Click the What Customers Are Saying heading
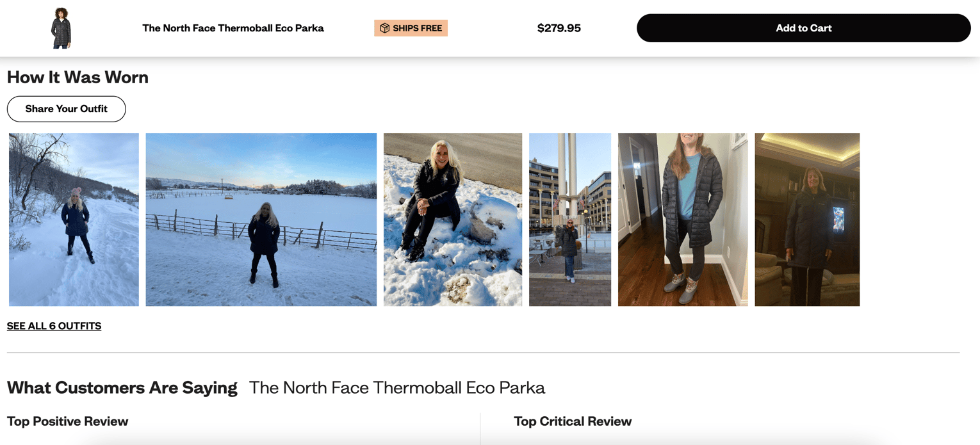 click(x=122, y=387)
